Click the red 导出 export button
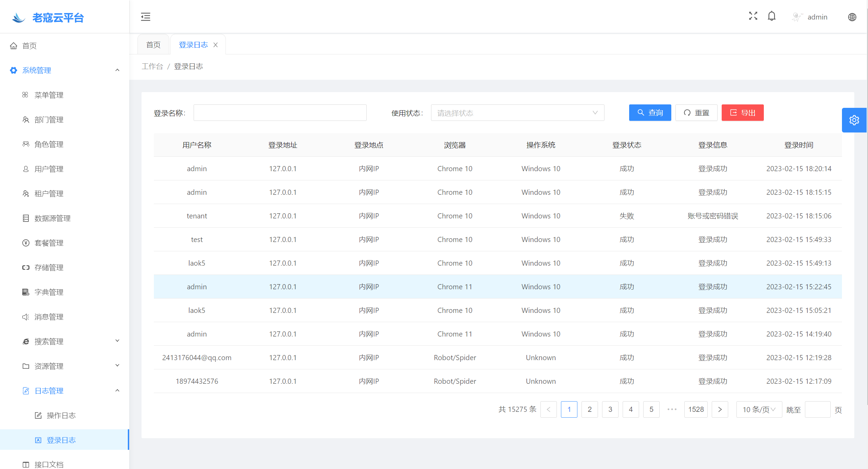The width and height of the screenshot is (868, 469). tap(742, 113)
